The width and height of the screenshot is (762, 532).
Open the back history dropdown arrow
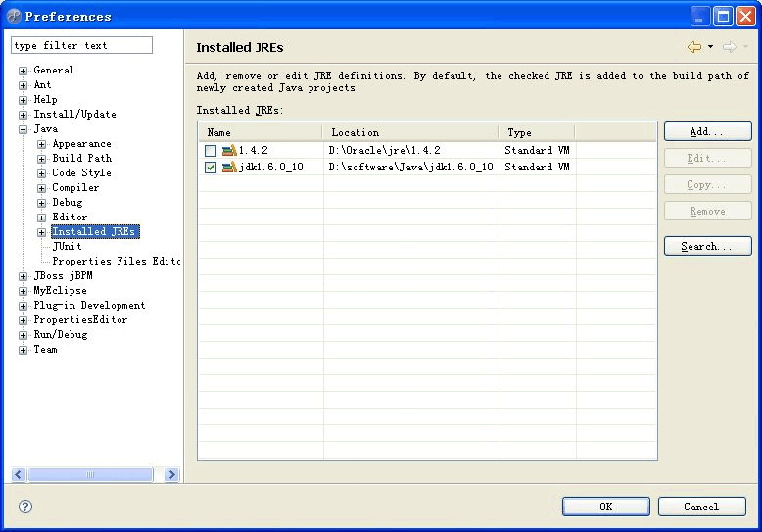(710, 47)
